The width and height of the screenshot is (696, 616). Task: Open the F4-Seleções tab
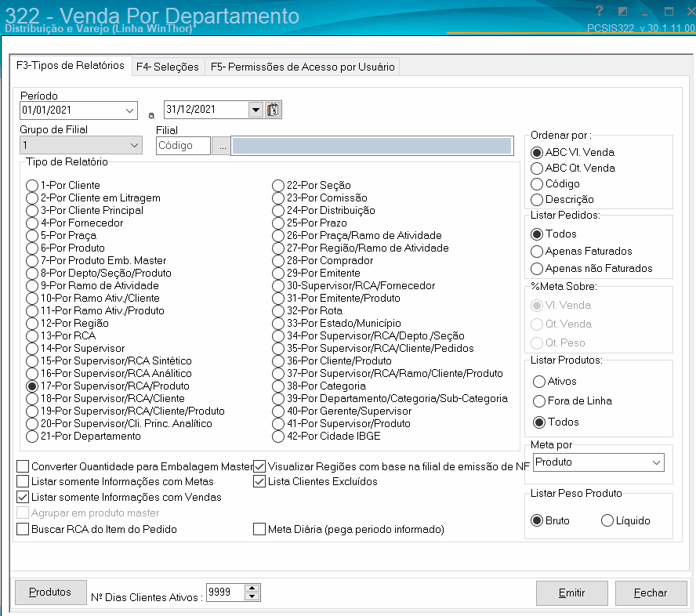[x=168, y=67]
